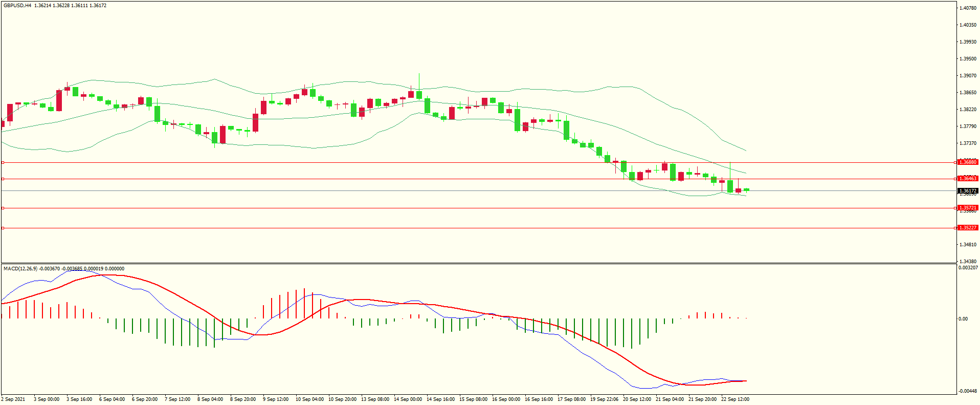Click the 8 Sep 20:00 time label
The image size is (980, 405).
tap(243, 399)
